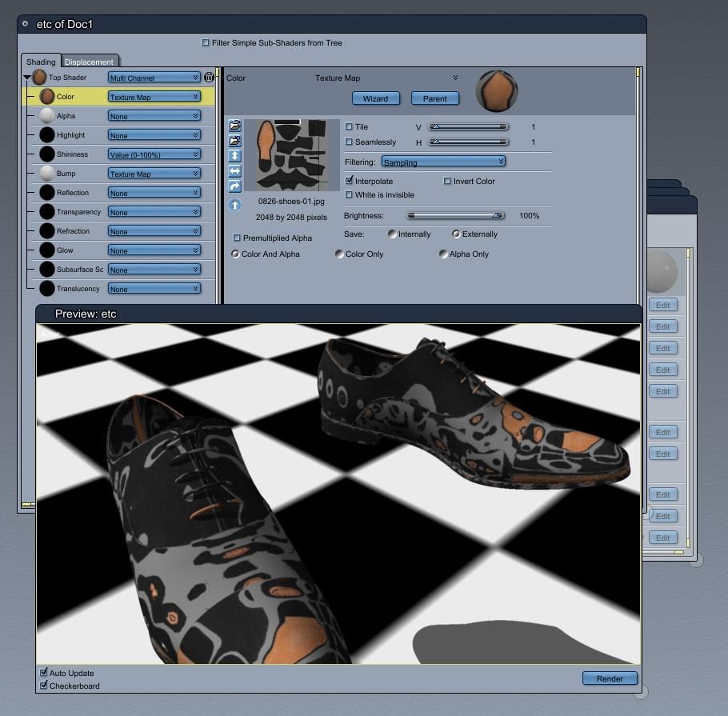
Task: Click the Subsurface Sc channel sphere icon
Action: point(47,270)
